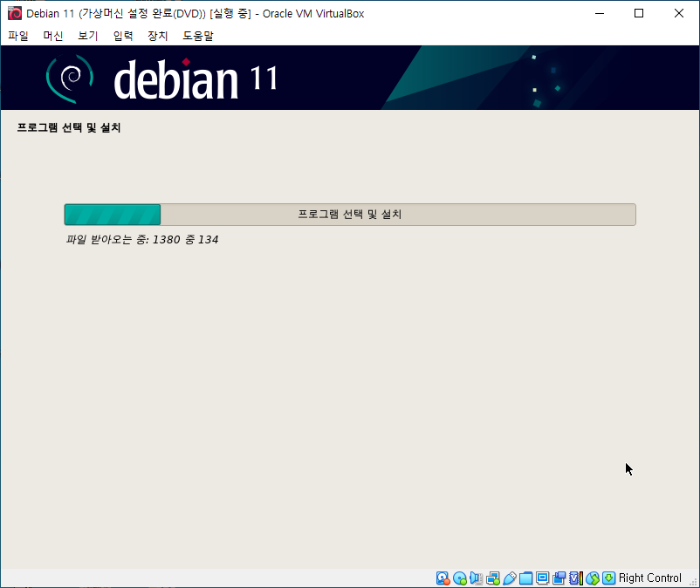Click the audio status icon

tap(476, 578)
